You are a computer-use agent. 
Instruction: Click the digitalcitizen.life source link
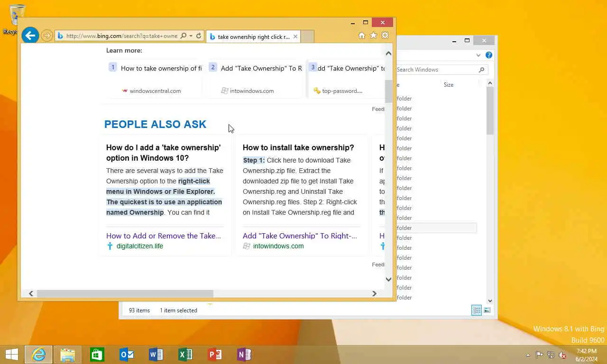(139, 246)
